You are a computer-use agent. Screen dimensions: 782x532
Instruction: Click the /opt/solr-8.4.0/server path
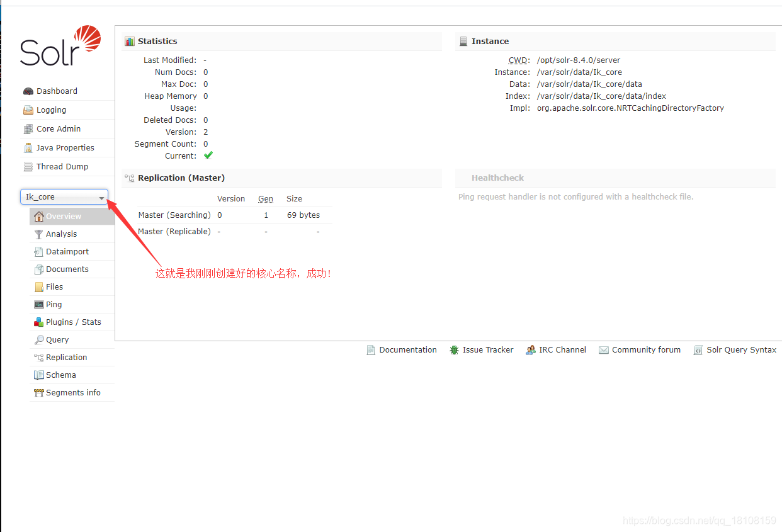click(x=579, y=60)
